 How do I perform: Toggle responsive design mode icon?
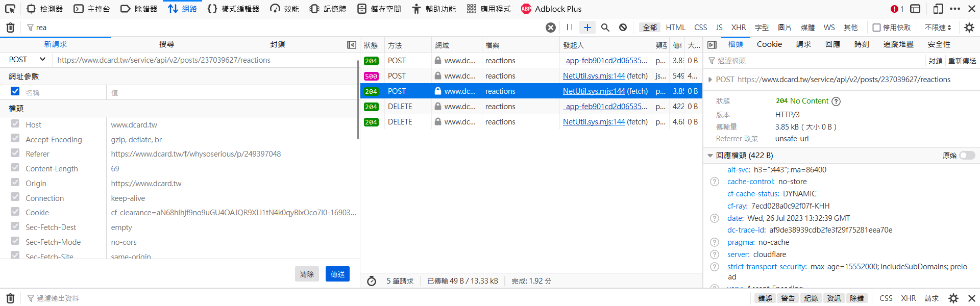tap(938, 9)
